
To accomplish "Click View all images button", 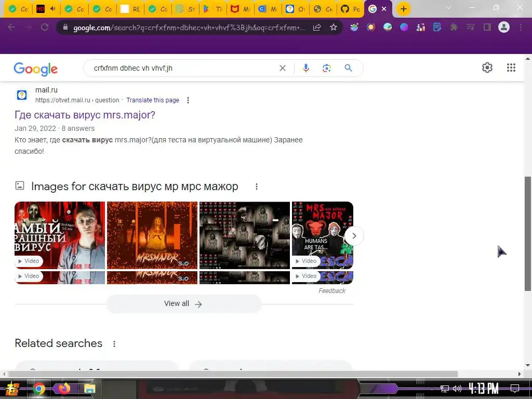I will [183, 303].
